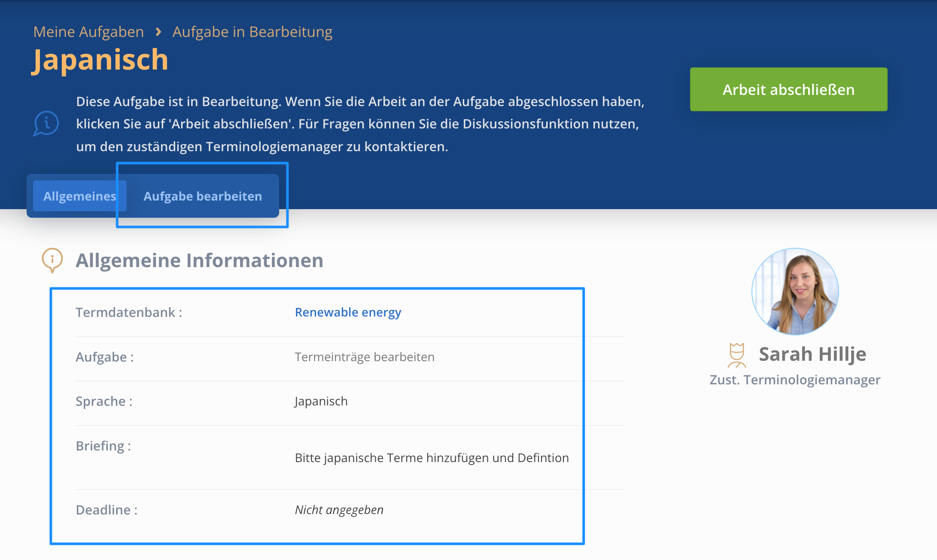The image size is (937, 560).
Task: Click the 'Sprache :' row label
Action: (x=104, y=401)
